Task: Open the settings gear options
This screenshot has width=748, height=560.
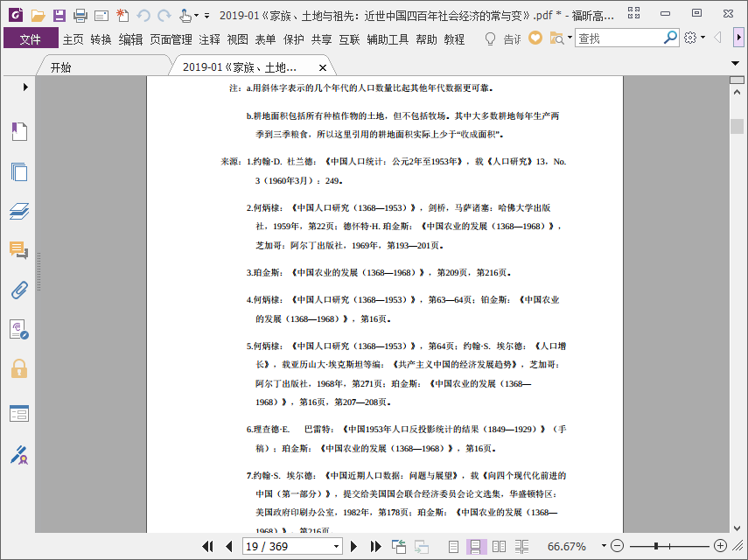Action: click(x=689, y=38)
